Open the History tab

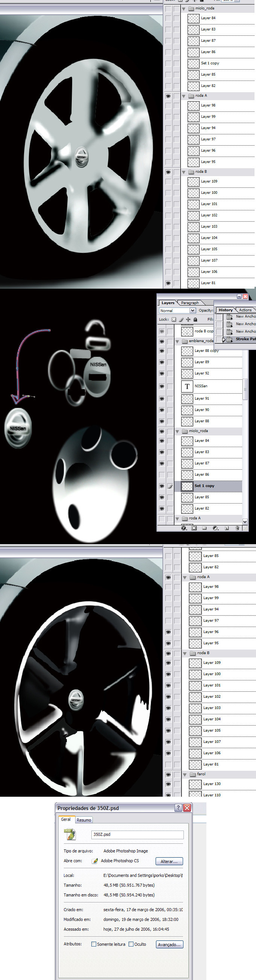click(226, 310)
